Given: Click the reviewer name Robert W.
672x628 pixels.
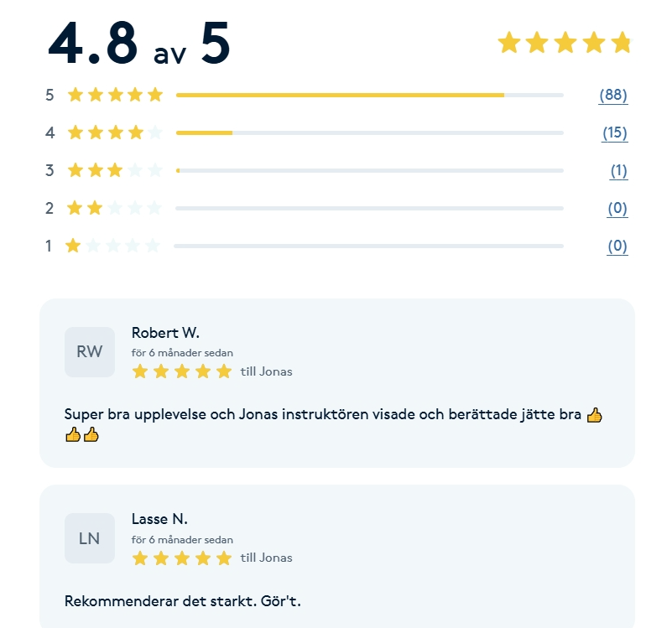Looking at the screenshot, I should pyautogui.click(x=165, y=333).
